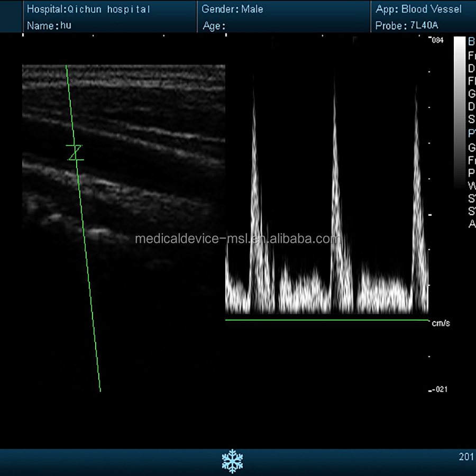Click the Doppler sample gate marker
This screenshot has height=476, width=476.
tap(75, 152)
